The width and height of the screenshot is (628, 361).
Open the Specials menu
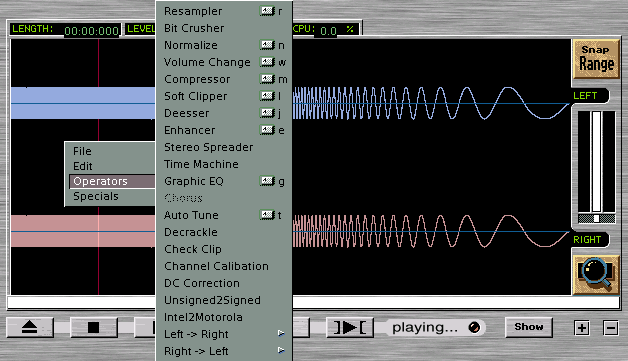(111, 196)
